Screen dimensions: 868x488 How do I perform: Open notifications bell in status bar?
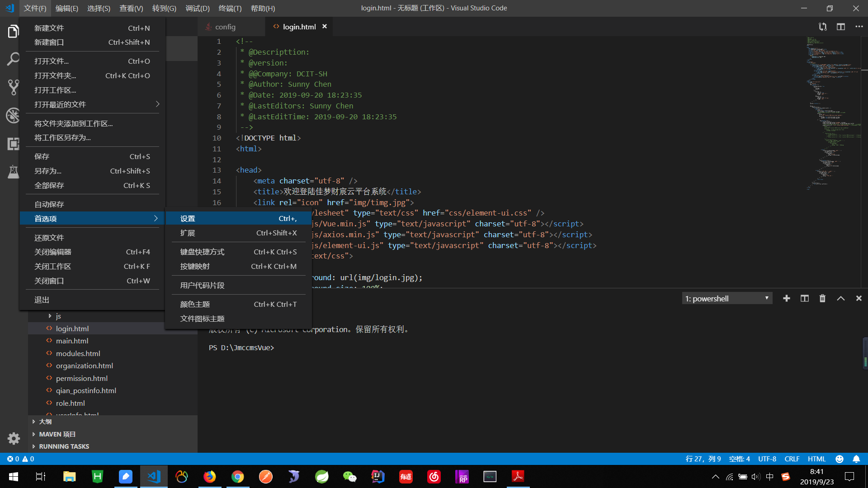856,459
